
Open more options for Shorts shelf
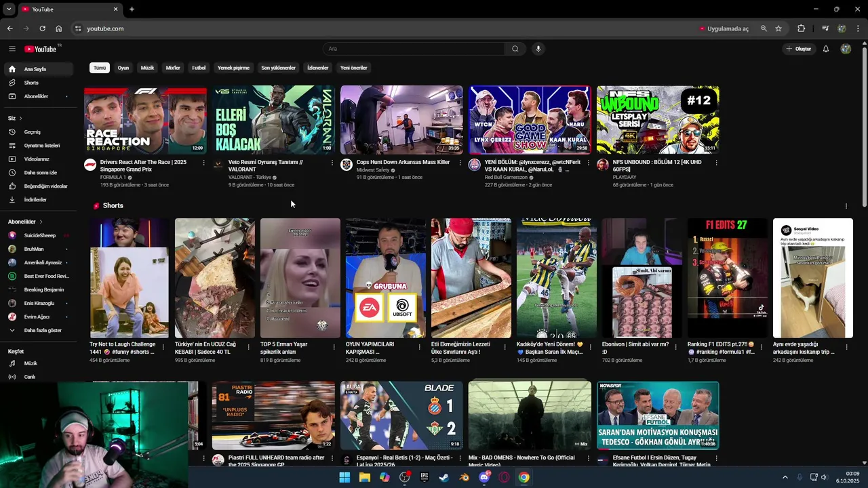[x=846, y=206]
